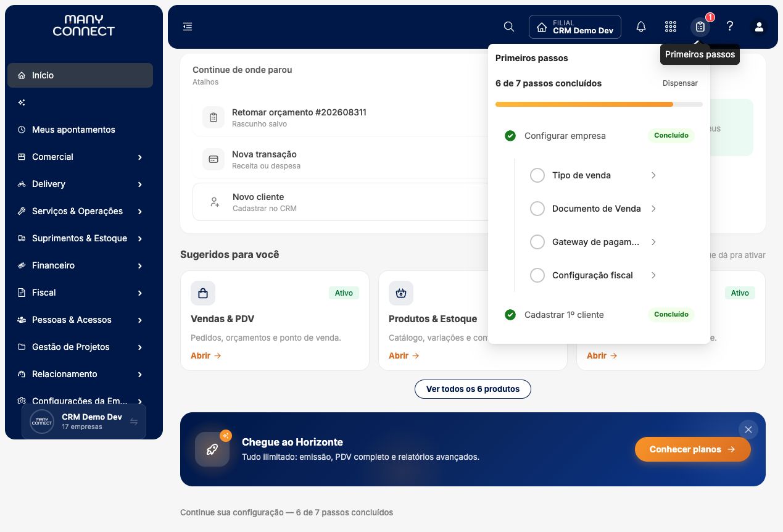Click the '6 de 7 passos concluídos' heading
This screenshot has width=783, height=532.
tap(549, 83)
